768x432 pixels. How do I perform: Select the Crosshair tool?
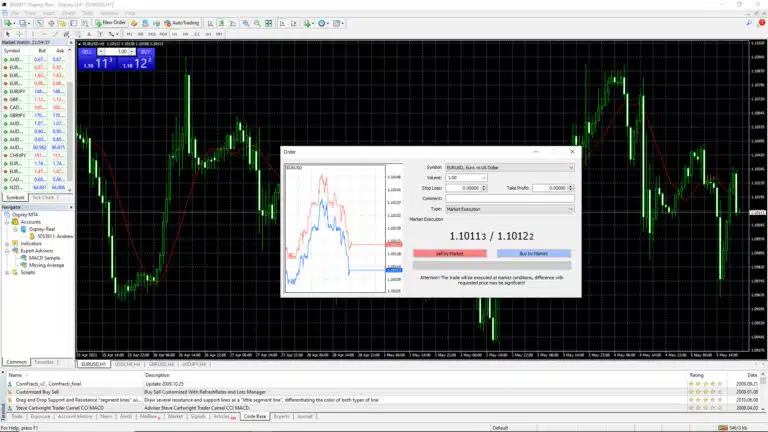tap(20, 34)
